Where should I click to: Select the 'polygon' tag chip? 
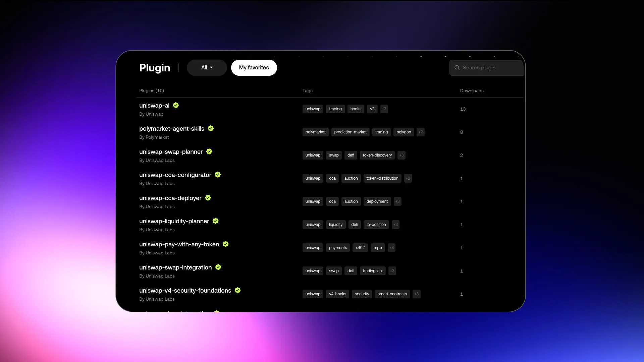404,132
